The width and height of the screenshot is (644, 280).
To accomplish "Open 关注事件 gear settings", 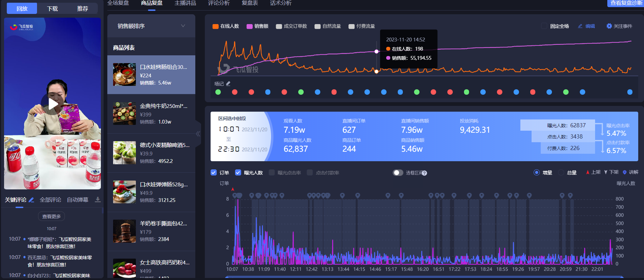I will pyautogui.click(x=609, y=26).
